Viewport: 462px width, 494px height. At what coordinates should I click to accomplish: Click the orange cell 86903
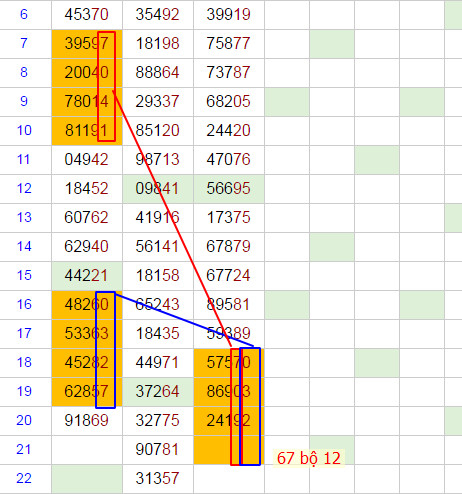(229, 392)
